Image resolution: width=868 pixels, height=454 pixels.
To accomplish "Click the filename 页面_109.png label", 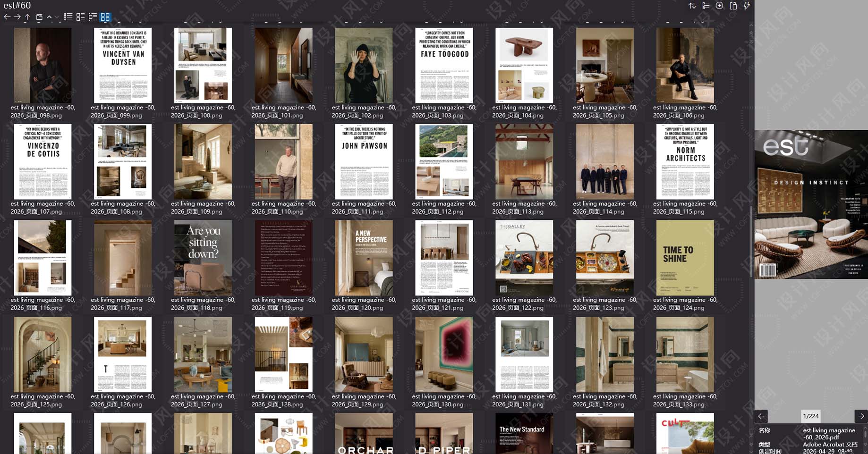I will click(203, 208).
